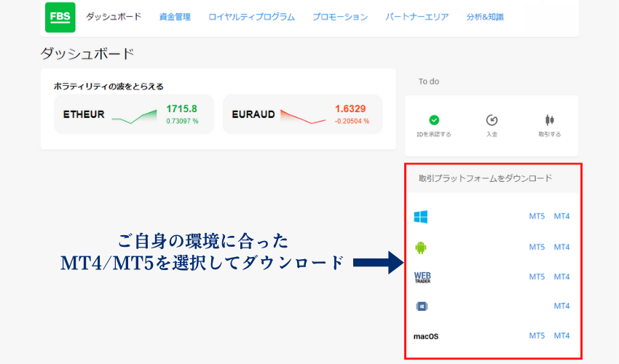
Task: Click the macOS label icon
Action: point(426,336)
